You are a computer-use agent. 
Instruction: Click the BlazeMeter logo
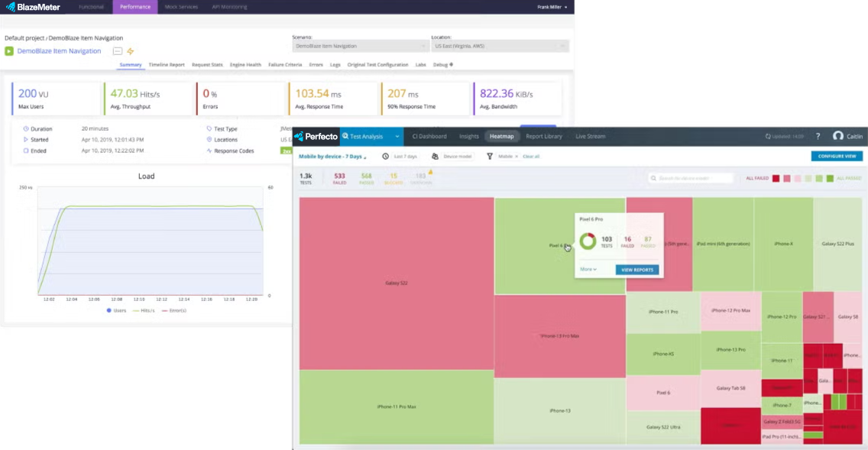(33, 7)
